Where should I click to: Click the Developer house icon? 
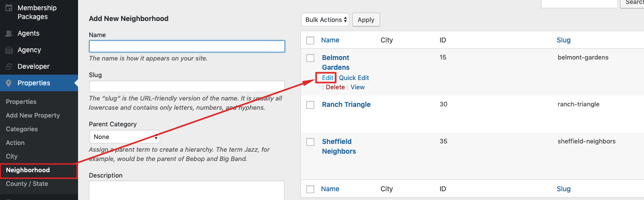tap(9, 67)
